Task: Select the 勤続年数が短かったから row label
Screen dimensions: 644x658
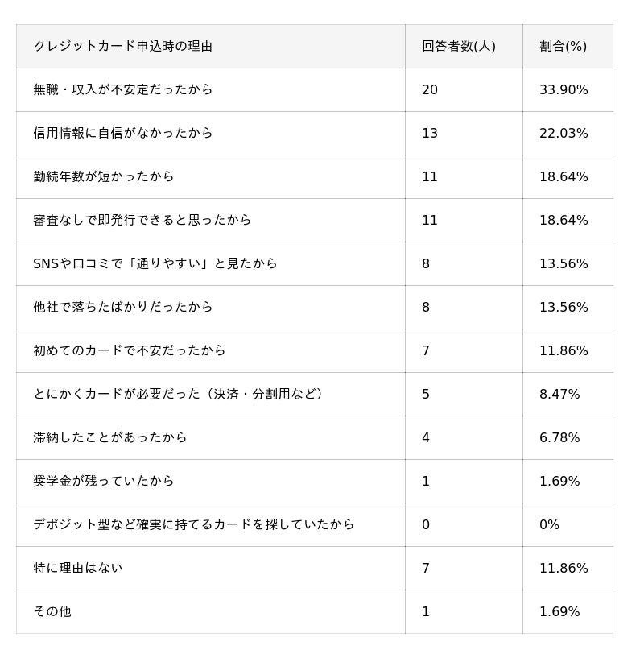Action: pos(104,177)
